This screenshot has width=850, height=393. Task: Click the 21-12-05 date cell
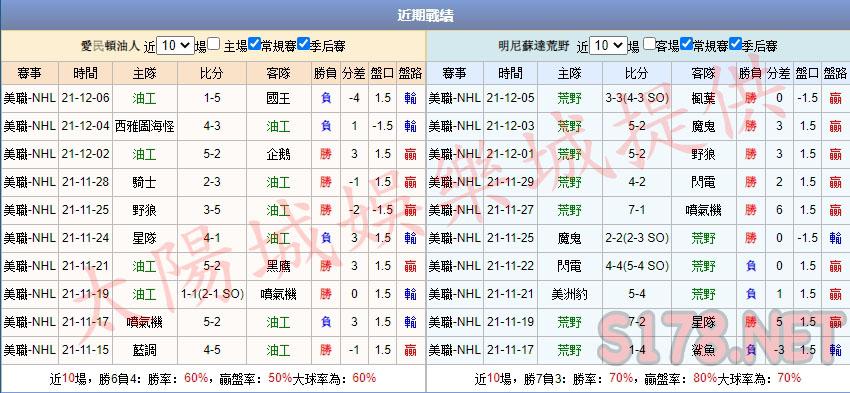click(510, 98)
